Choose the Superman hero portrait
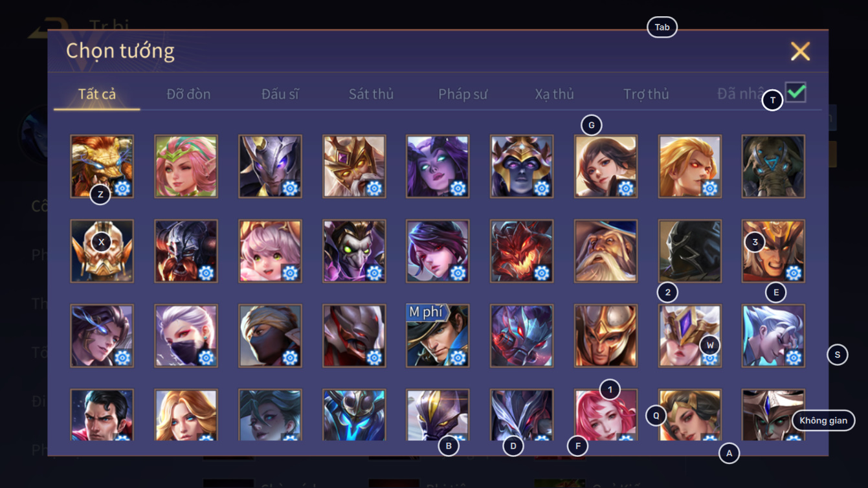The height and width of the screenshot is (488, 868). click(x=102, y=415)
